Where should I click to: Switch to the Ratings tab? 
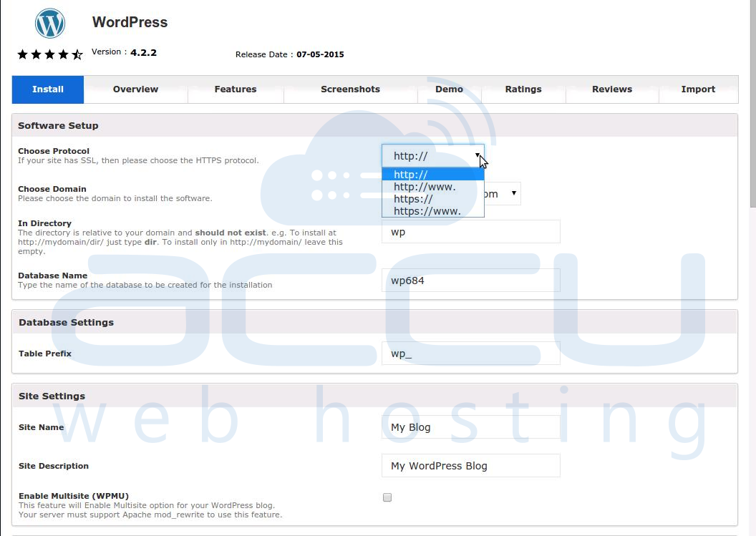click(x=523, y=89)
